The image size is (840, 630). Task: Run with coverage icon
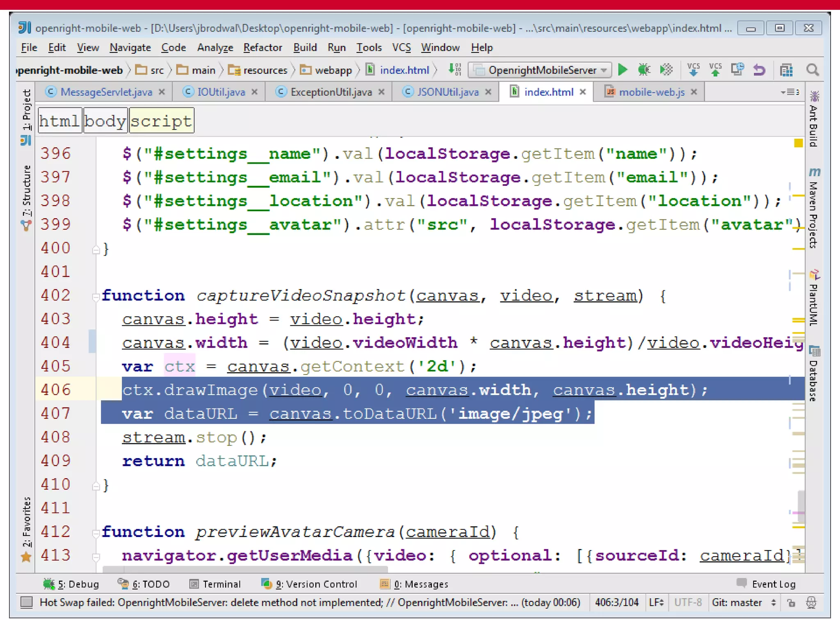pyautogui.click(x=666, y=70)
